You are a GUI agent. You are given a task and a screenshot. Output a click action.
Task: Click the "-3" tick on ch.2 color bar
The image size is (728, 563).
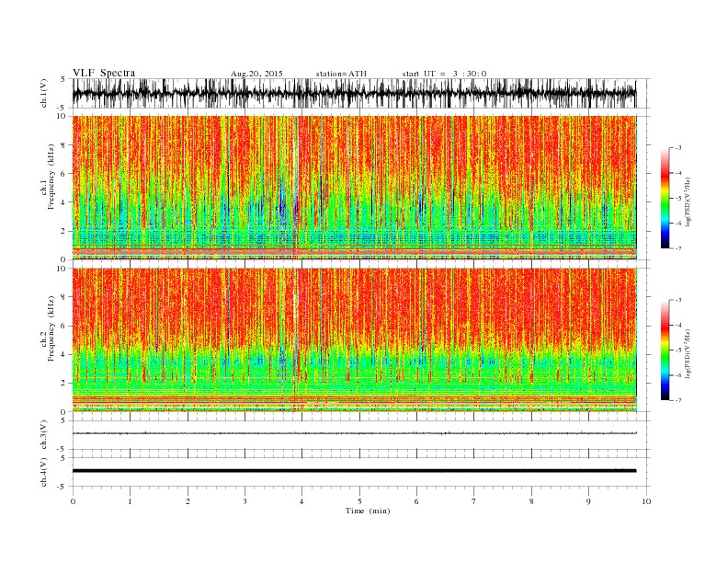(x=678, y=300)
